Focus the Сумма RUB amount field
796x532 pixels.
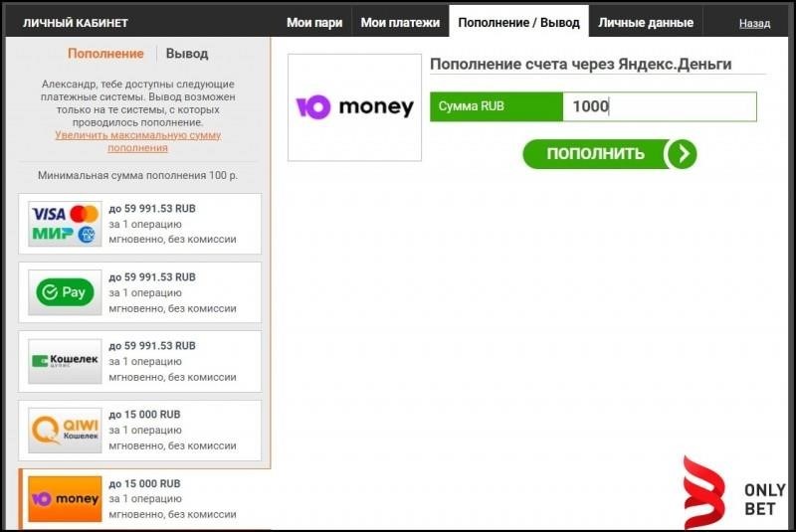coord(660,106)
